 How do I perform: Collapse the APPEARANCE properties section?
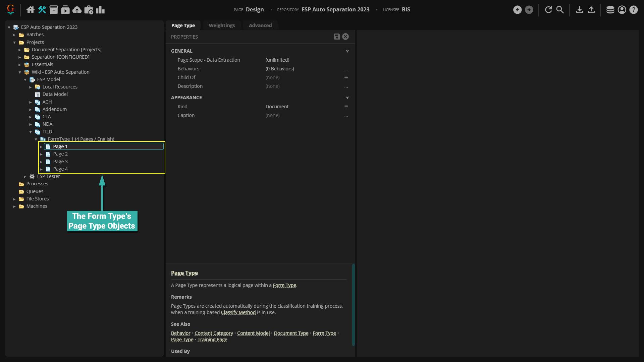pos(347,98)
